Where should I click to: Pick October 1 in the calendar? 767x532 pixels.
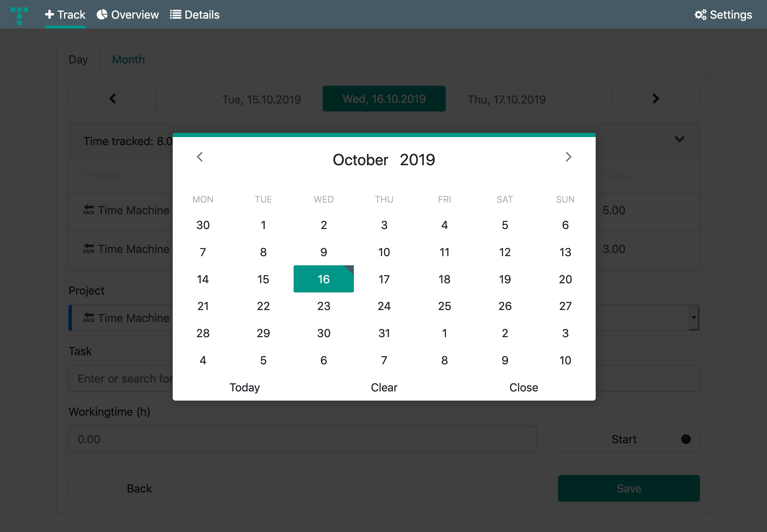[x=263, y=225]
